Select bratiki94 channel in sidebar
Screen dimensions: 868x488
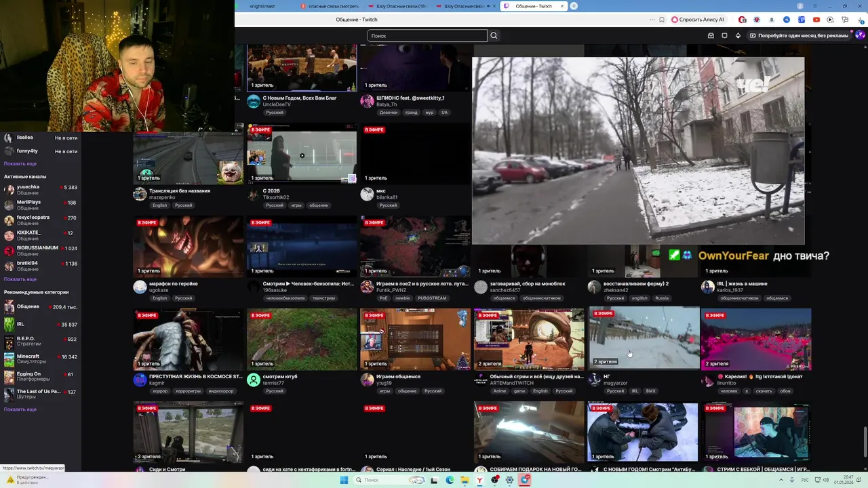tap(41, 266)
